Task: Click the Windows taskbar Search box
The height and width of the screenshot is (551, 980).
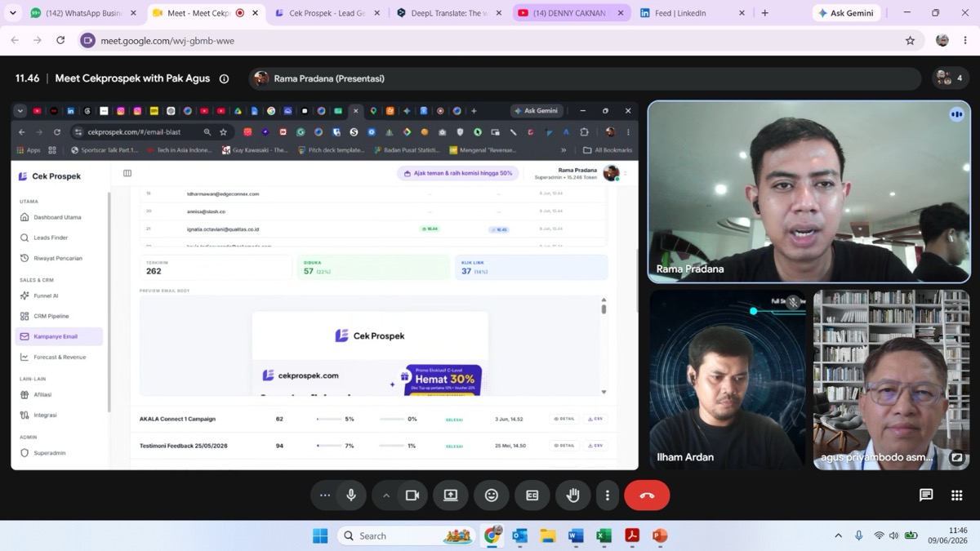Action: (406, 536)
